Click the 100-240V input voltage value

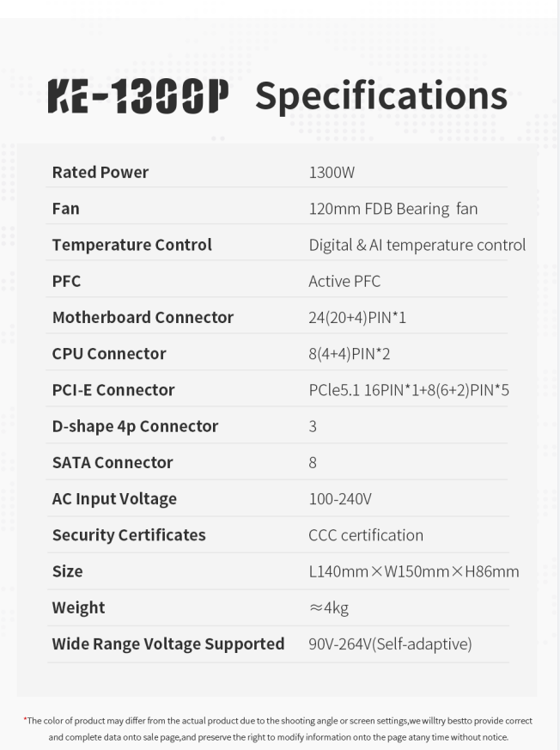pos(340,499)
